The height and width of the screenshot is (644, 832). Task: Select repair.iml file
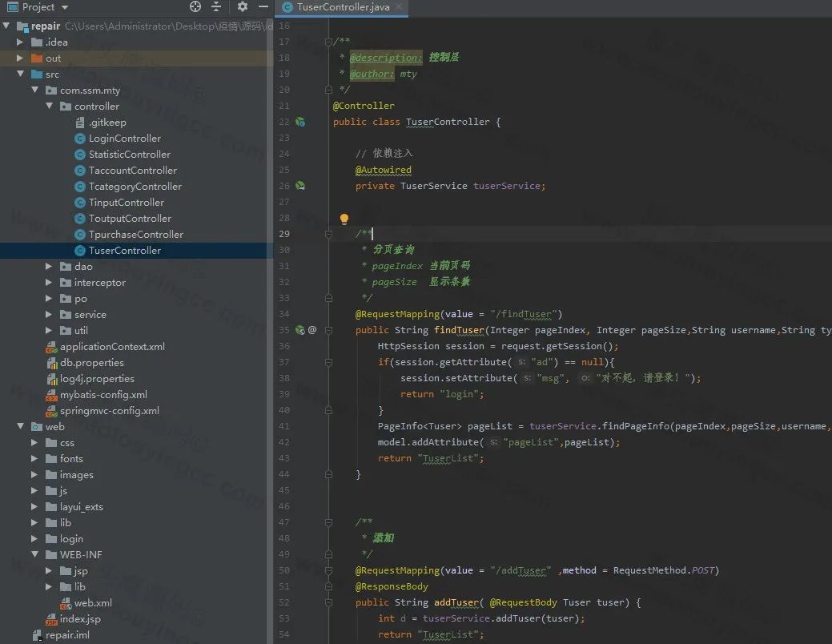[x=67, y=634]
